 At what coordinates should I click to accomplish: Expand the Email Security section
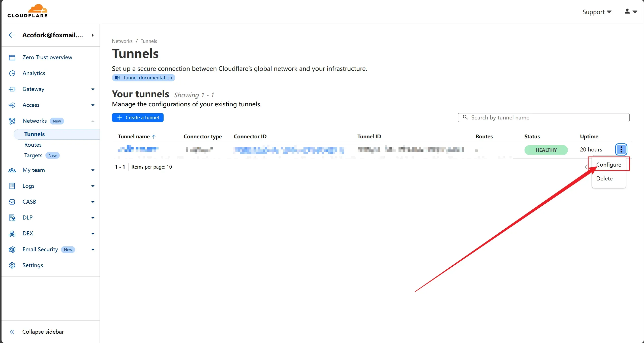93,250
